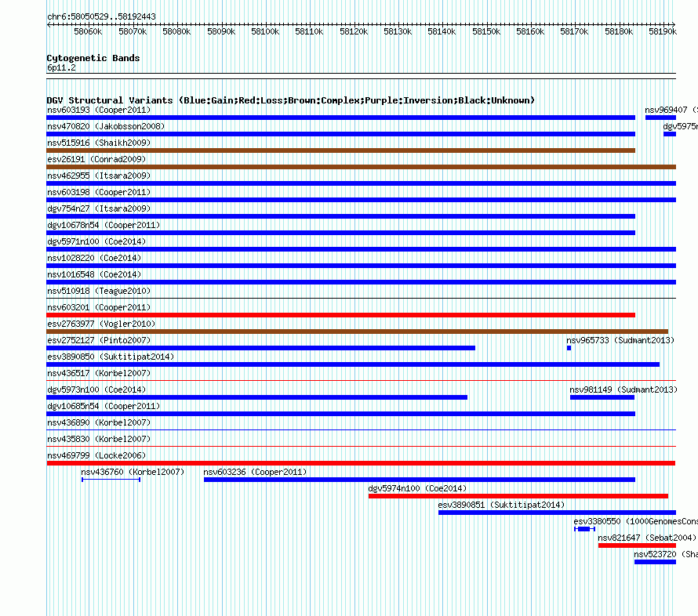Screen dimensions: 698x616
Task: Click the nsv603193 (Cooper2011) variant label
Action: coord(99,110)
